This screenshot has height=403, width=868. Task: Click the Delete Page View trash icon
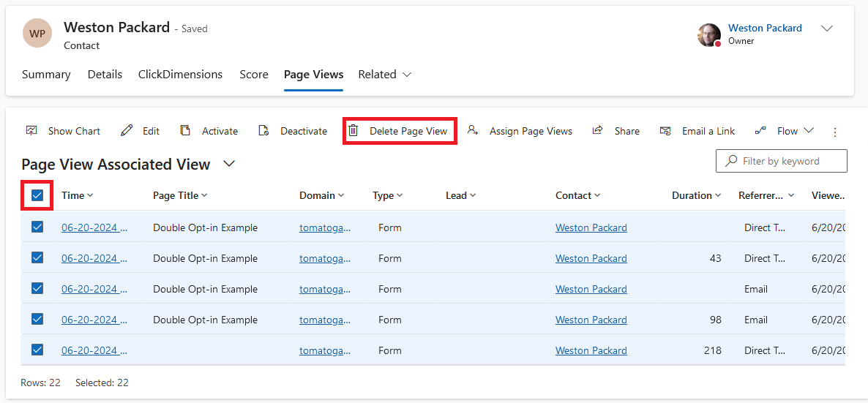point(353,131)
